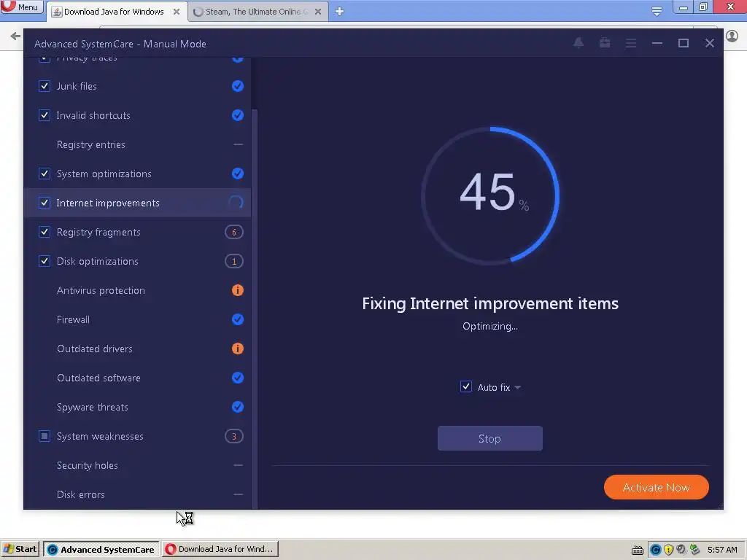Select the Security holes list item
The image size is (747, 560).
138,465
